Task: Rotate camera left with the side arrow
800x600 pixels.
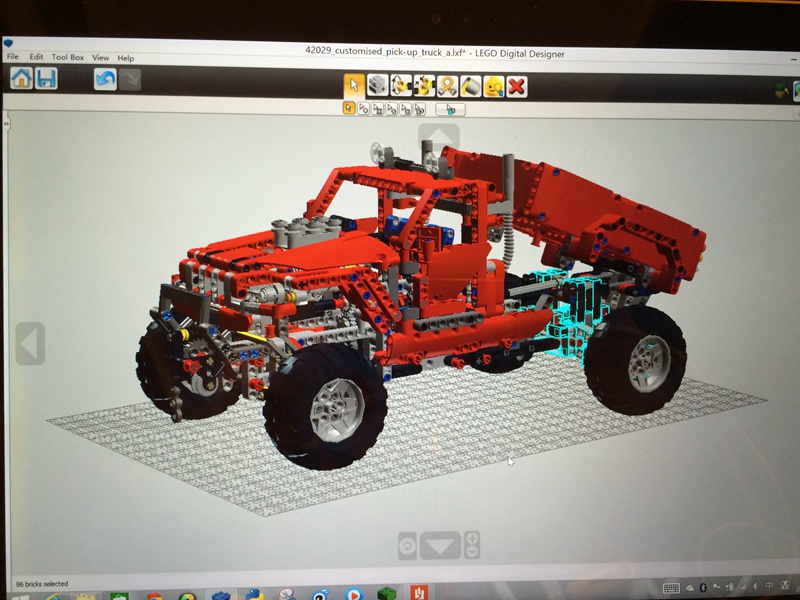Action: [30, 343]
